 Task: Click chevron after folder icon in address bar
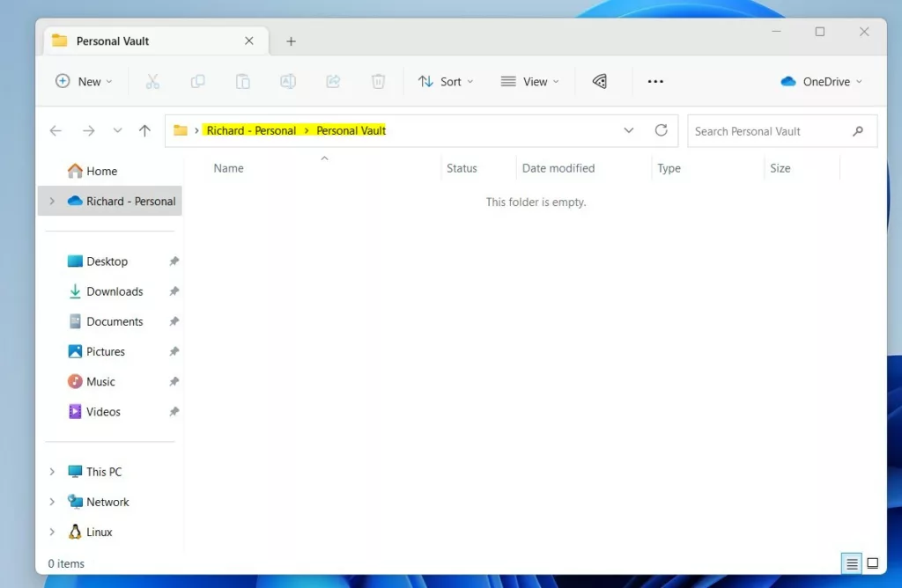(196, 130)
